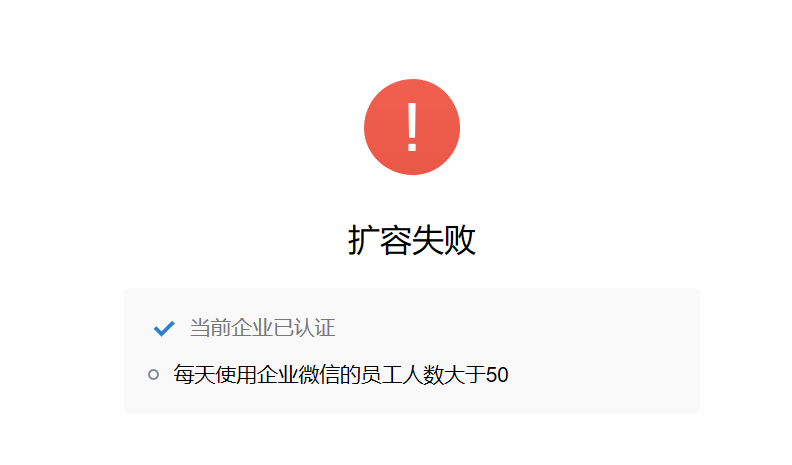
Task: Click the blue checkmark icon
Action: click(164, 328)
